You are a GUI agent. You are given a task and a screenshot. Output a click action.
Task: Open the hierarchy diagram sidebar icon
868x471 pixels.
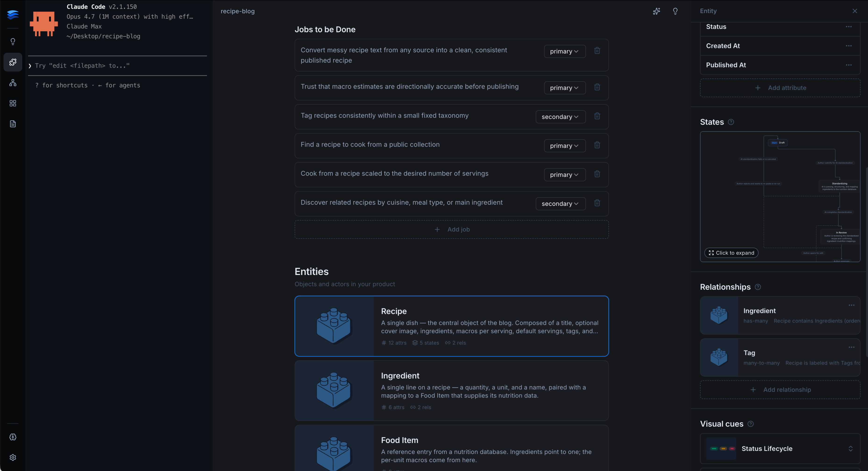pos(13,83)
